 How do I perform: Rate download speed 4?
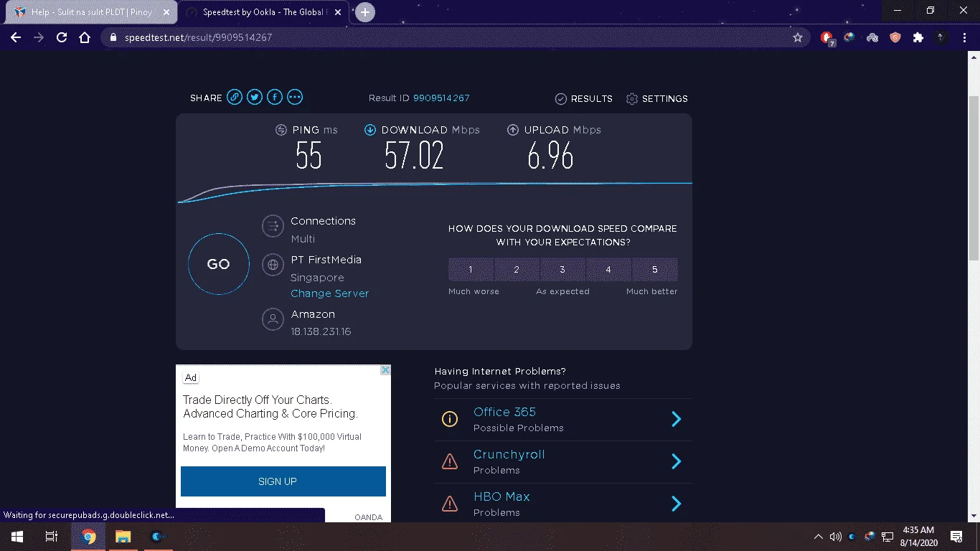pos(608,270)
